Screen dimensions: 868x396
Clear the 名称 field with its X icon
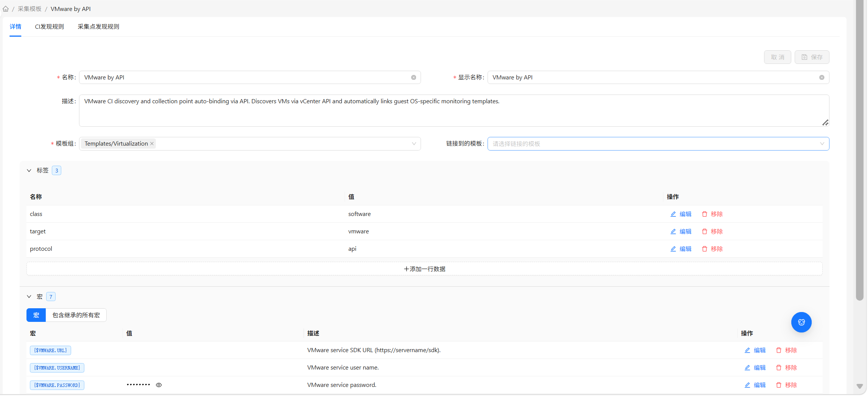tap(413, 78)
